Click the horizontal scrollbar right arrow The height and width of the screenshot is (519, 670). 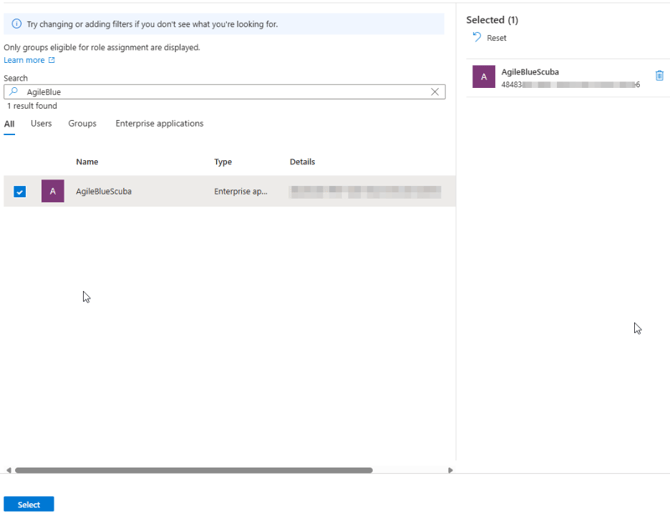point(450,470)
